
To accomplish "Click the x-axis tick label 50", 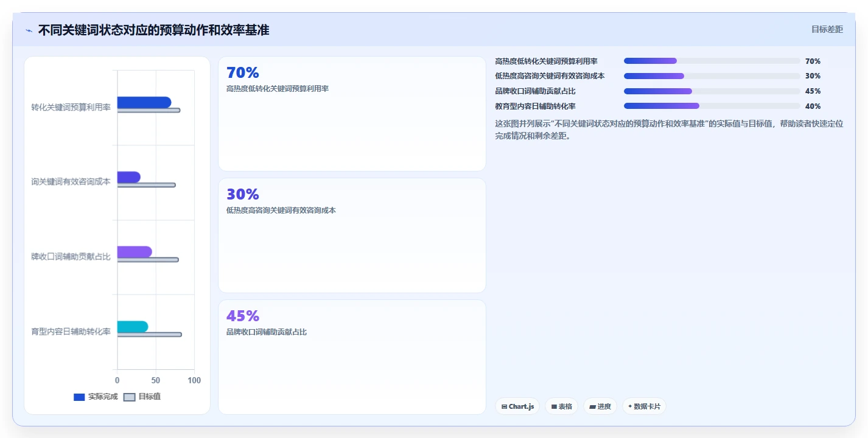I will point(156,380).
